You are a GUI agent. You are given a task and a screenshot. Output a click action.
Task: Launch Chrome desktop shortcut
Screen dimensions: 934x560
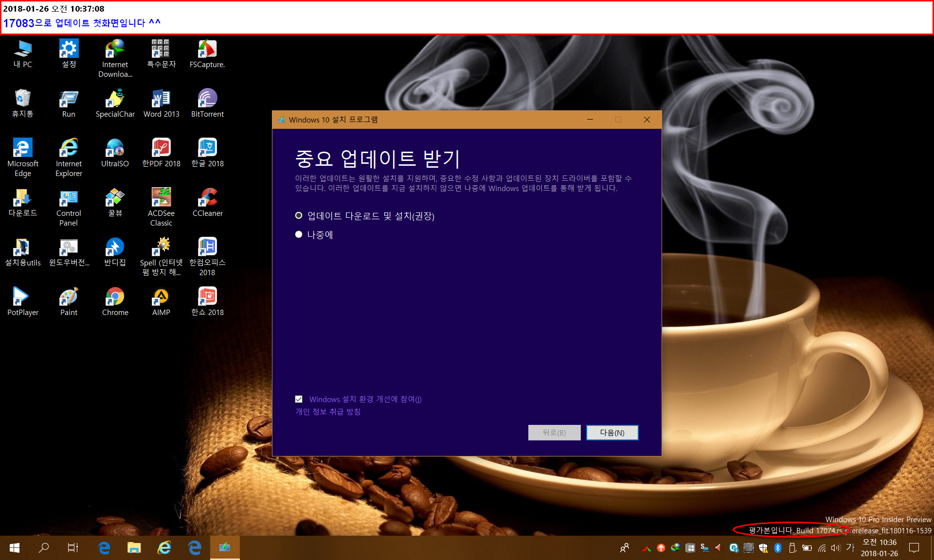(115, 301)
